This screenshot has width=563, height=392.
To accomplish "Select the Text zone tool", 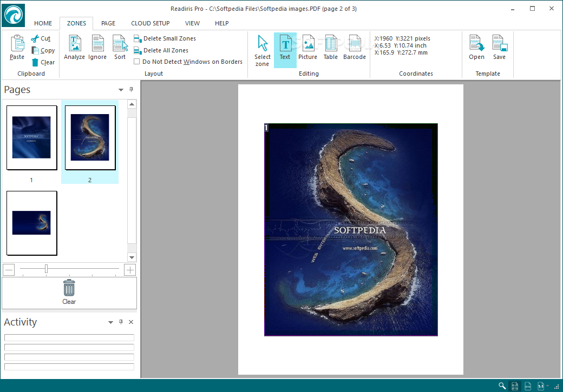I will pyautogui.click(x=285, y=50).
